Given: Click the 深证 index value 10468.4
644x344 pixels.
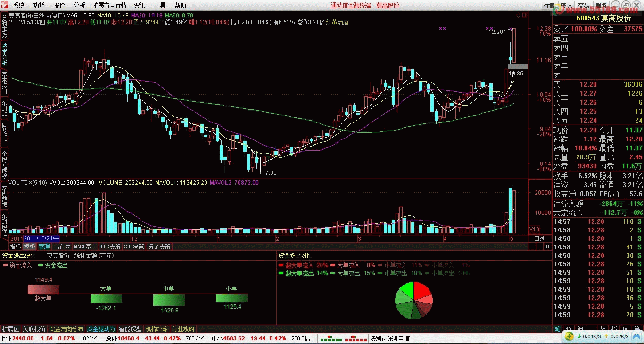Looking at the screenshot, I should point(128,338).
